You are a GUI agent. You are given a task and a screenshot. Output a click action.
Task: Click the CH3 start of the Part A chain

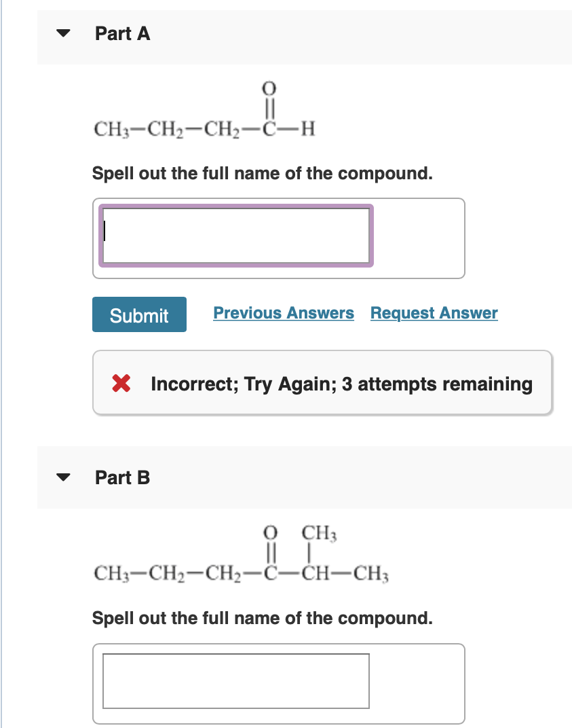[111, 130]
